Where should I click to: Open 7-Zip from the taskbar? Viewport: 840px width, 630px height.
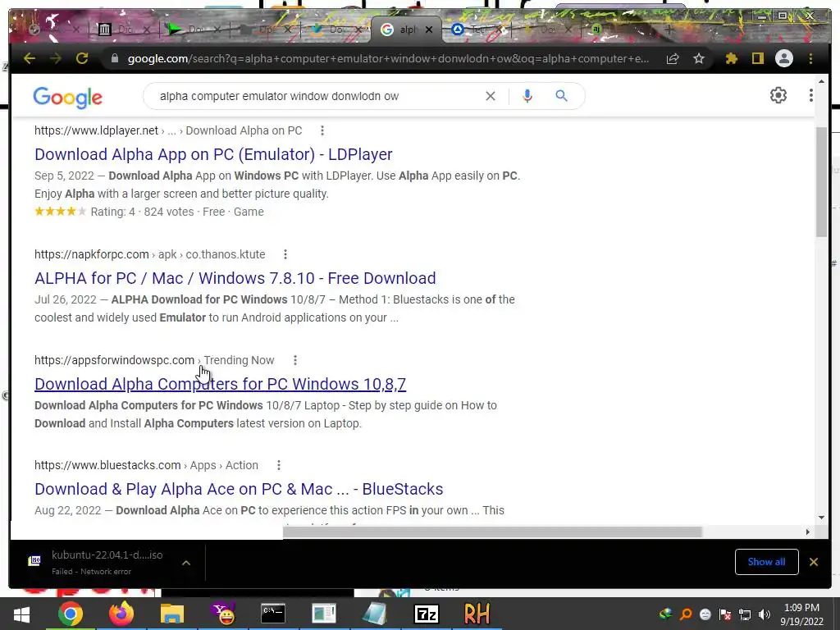427,614
